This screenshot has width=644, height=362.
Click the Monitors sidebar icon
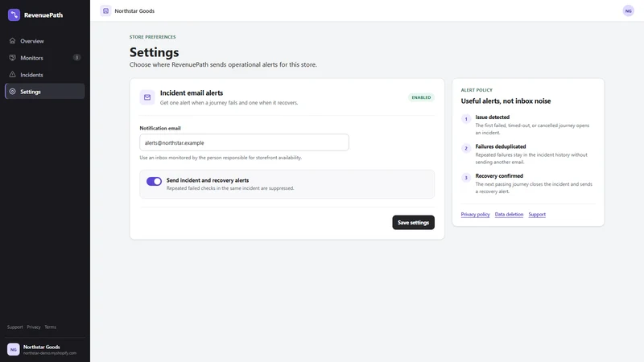click(12, 57)
